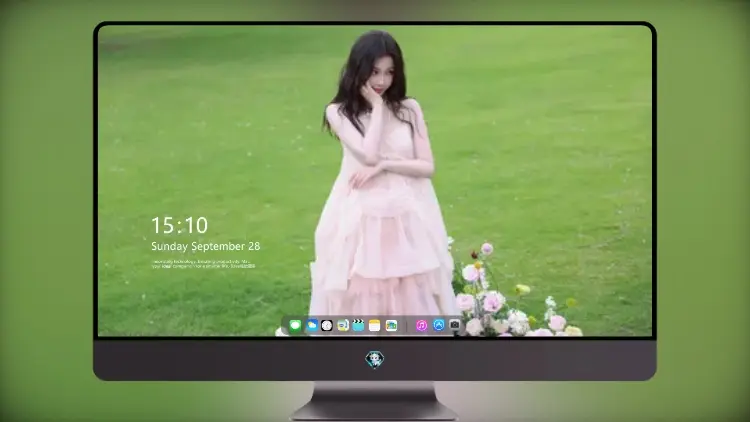Image resolution: width=750 pixels, height=422 pixels.
Task: Open the Photos gallery app in dock
Action: point(391,326)
